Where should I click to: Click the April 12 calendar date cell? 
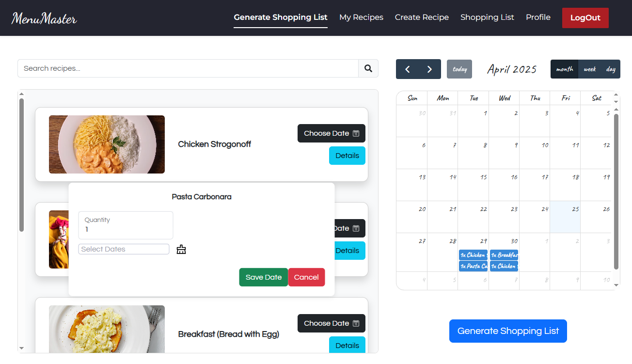pyautogui.click(x=596, y=153)
